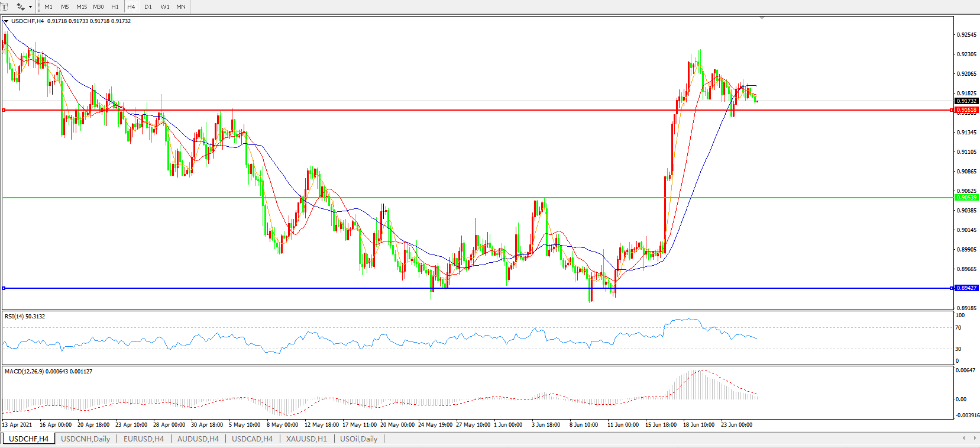Select the green horizontal line label 0.90539
Image resolution: width=980 pixels, height=448 pixels.
[x=966, y=198]
